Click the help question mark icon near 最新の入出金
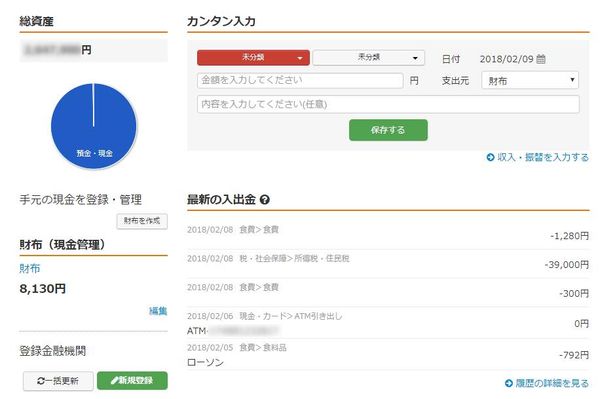Viewport: 600px width, 399px height. click(265, 200)
